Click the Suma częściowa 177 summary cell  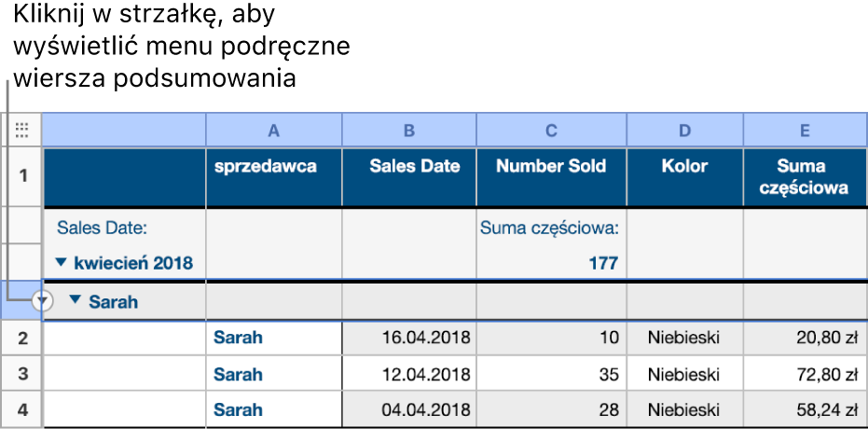(551, 244)
